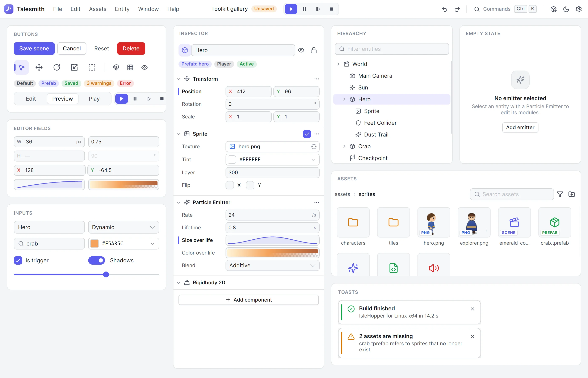Open the Additive blend dropdown
This screenshot has height=378, width=588.
click(272, 266)
